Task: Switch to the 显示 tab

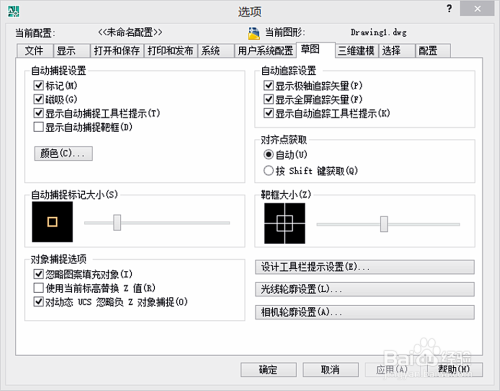Action: coord(71,51)
